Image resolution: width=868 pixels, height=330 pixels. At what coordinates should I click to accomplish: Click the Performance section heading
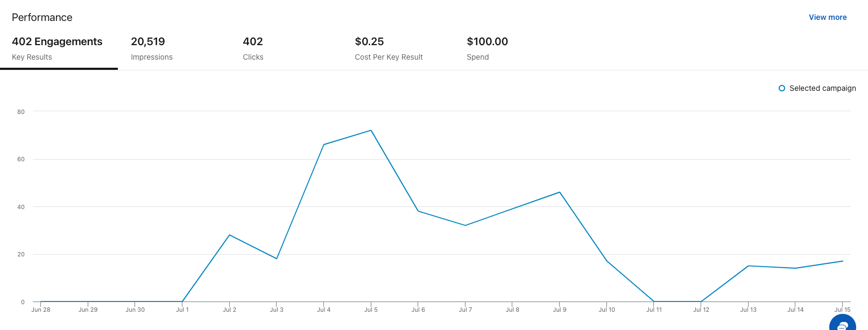pos(42,17)
